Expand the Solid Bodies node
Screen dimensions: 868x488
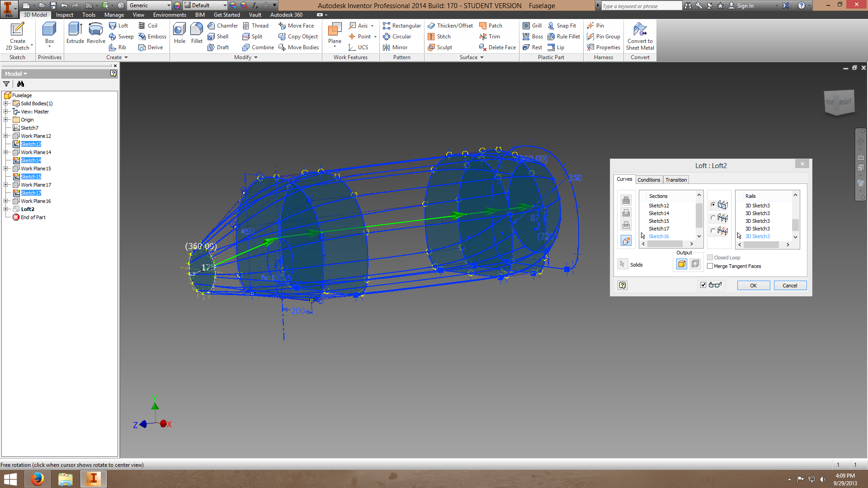[x=6, y=103]
